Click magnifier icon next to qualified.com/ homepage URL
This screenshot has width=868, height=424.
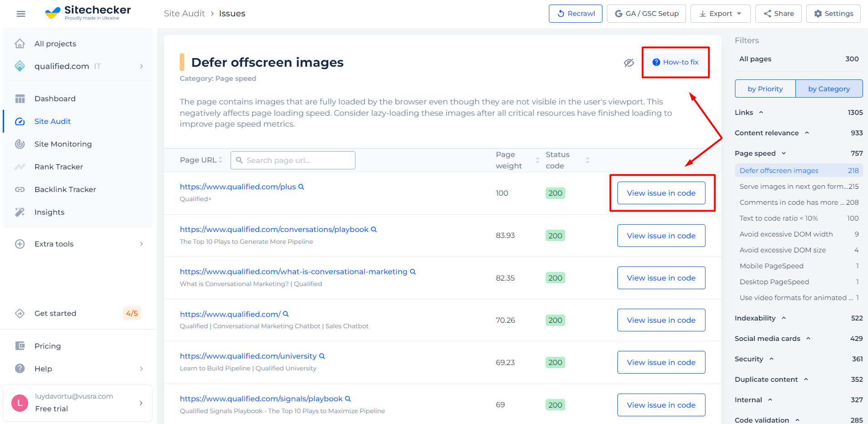(286, 314)
